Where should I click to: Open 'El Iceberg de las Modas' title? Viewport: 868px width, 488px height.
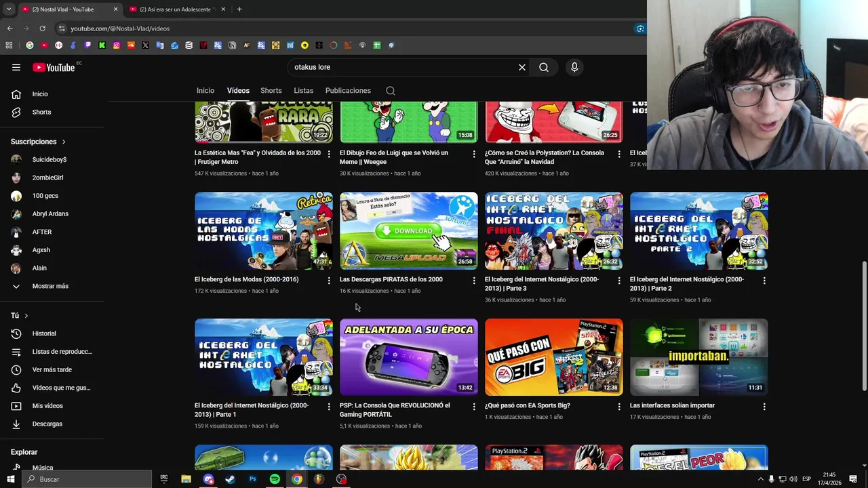tap(246, 279)
